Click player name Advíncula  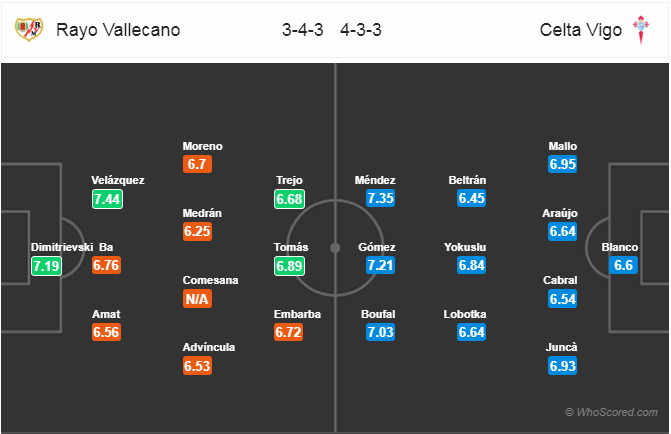pyautogui.click(x=209, y=347)
